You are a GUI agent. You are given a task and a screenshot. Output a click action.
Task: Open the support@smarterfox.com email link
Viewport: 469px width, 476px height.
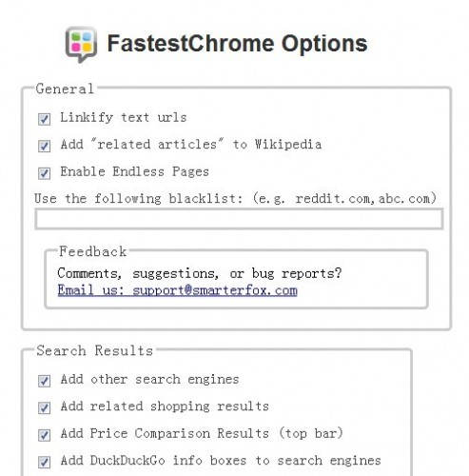pyautogui.click(x=177, y=290)
